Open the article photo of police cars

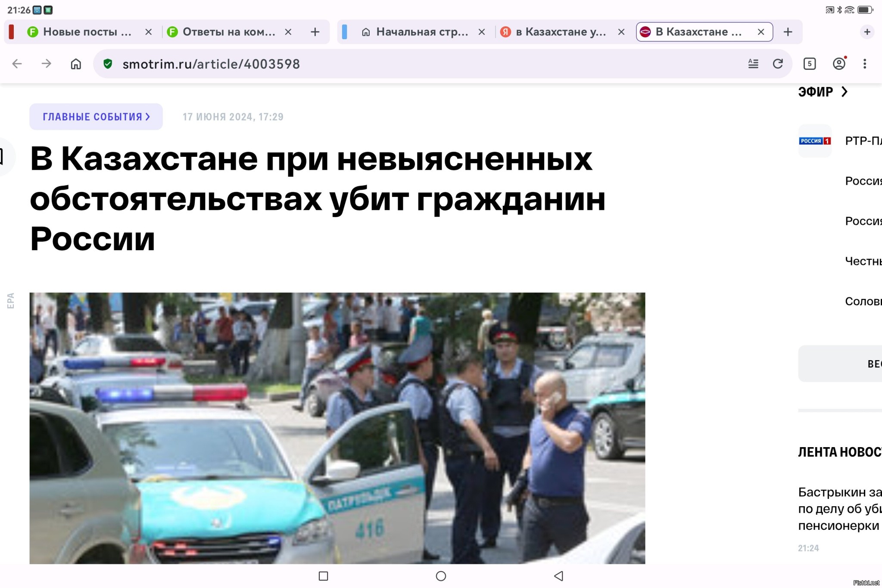tap(337, 428)
